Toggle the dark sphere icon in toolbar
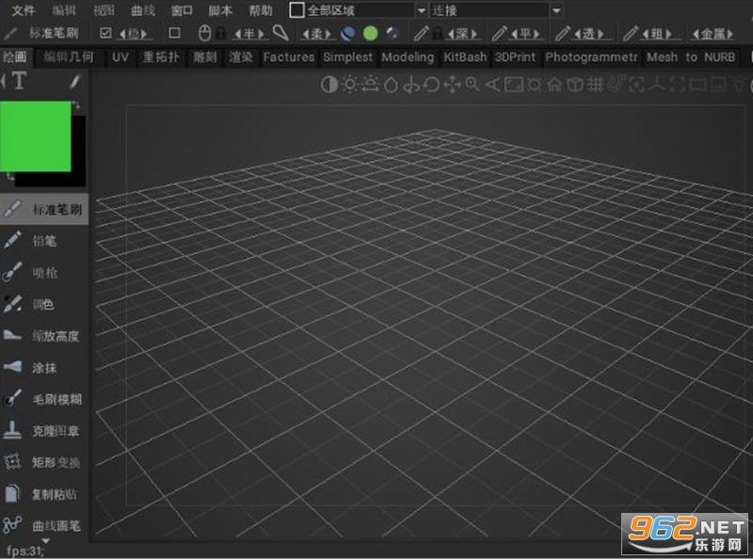The height and width of the screenshot is (560, 753). point(393,33)
